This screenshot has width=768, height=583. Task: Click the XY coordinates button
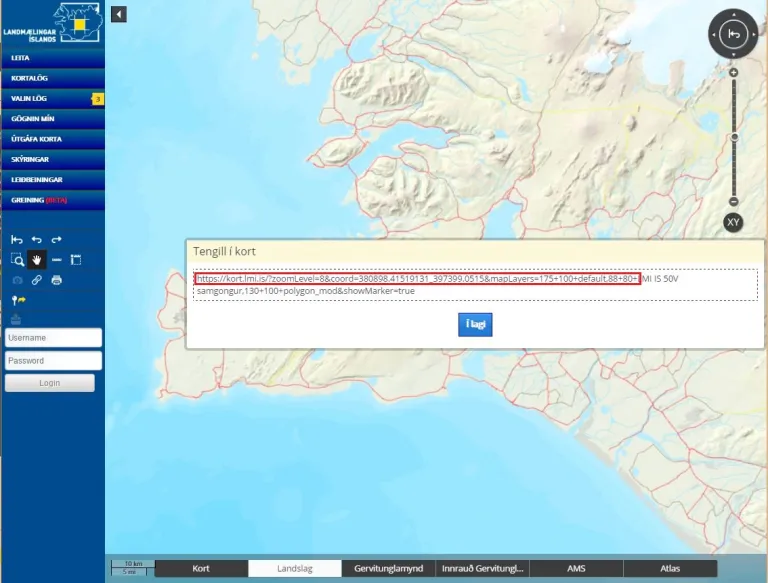coord(734,222)
